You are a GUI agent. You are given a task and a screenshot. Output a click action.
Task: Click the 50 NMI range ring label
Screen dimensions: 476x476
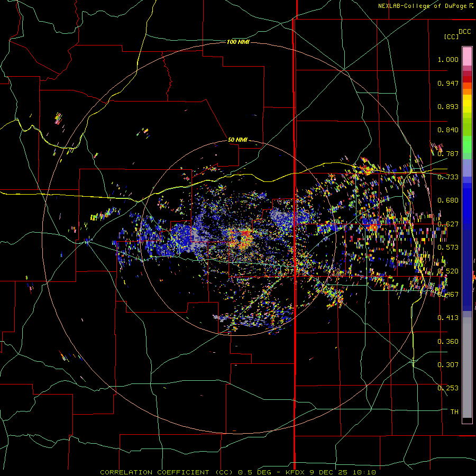(x=237, y=140)
